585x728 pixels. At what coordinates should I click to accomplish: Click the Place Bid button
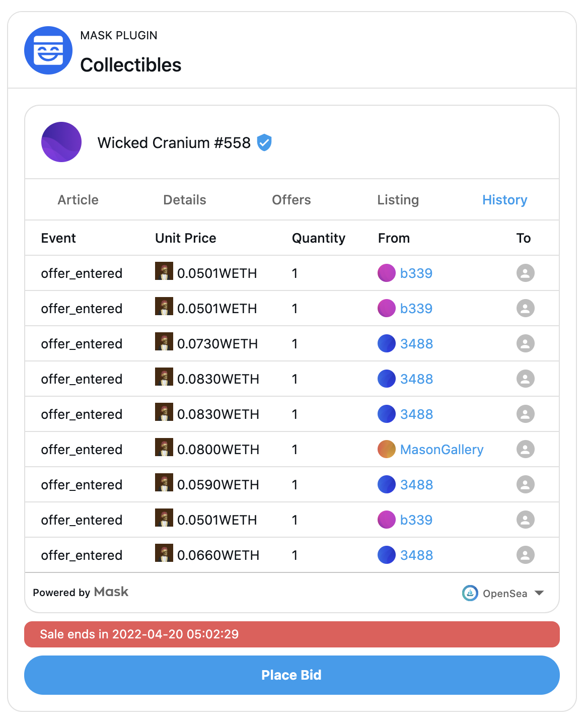point(292,675)
